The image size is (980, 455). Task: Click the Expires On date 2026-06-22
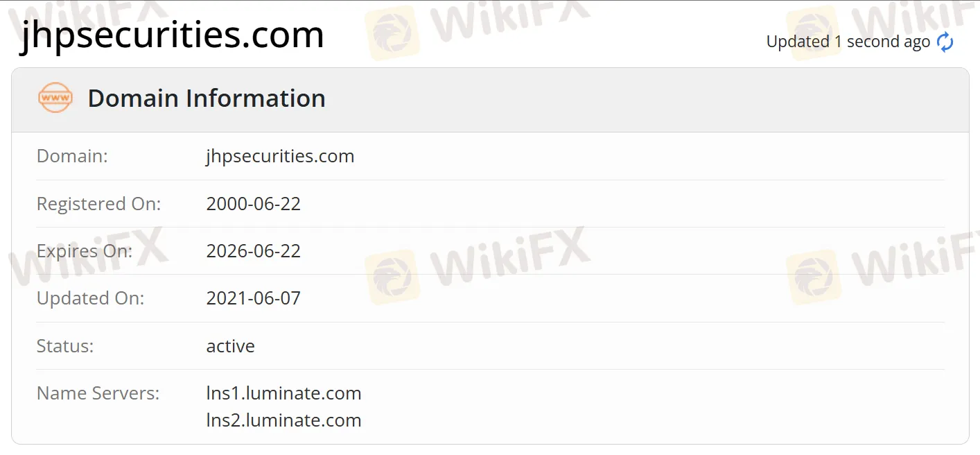click(x=254, y=251)
